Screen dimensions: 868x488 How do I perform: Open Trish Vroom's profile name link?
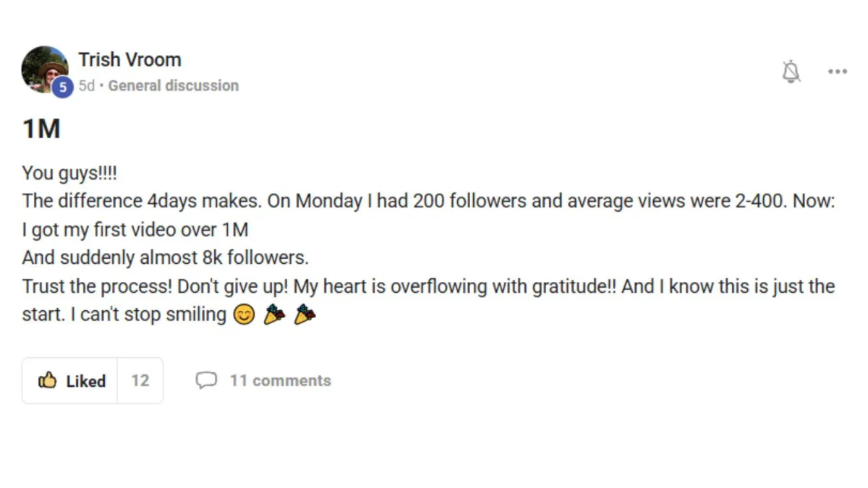129,59
